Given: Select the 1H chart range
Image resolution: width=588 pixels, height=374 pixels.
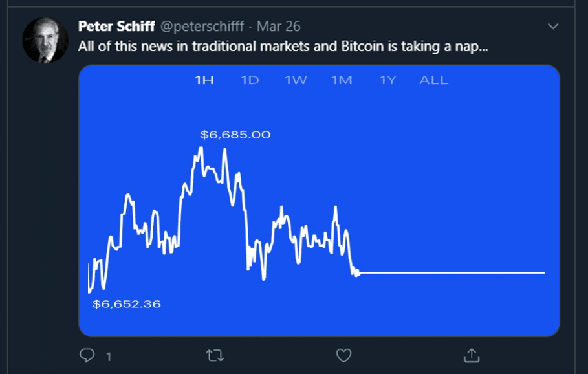Looking at the screenshot, I should (204, 80).
